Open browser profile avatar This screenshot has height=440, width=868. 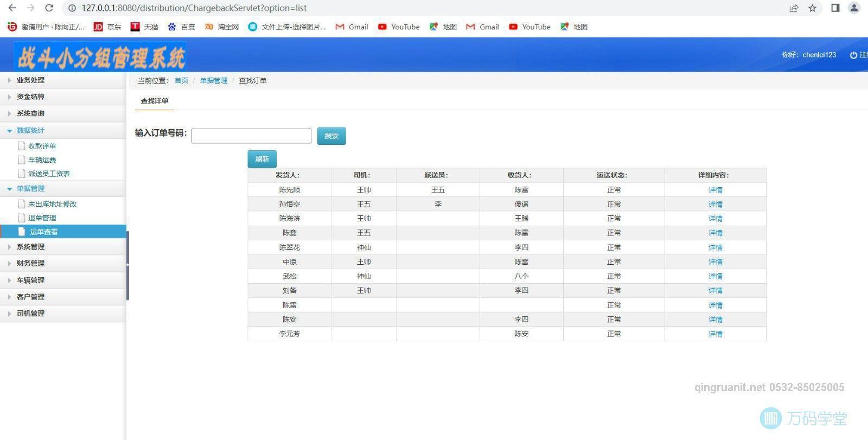[854, 8]
